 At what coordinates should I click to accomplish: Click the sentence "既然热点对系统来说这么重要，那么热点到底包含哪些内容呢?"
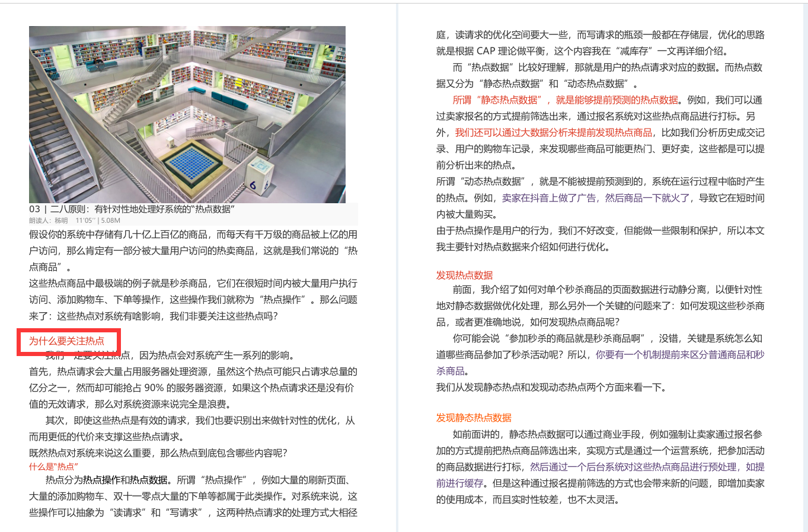[x=158, y=453]
